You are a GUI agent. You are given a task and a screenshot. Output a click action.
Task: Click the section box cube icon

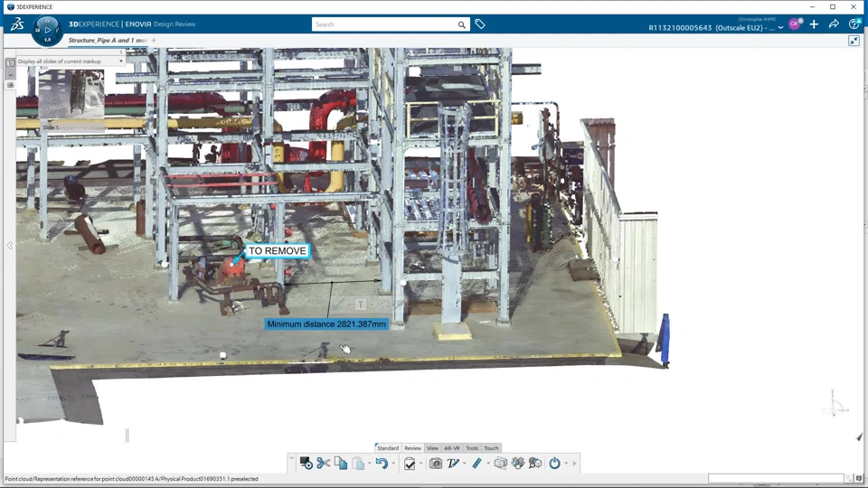500,463
